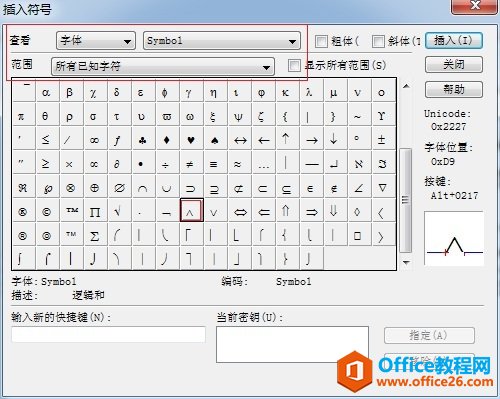
Task: Click the 插入(I) button
Action: 454,41
